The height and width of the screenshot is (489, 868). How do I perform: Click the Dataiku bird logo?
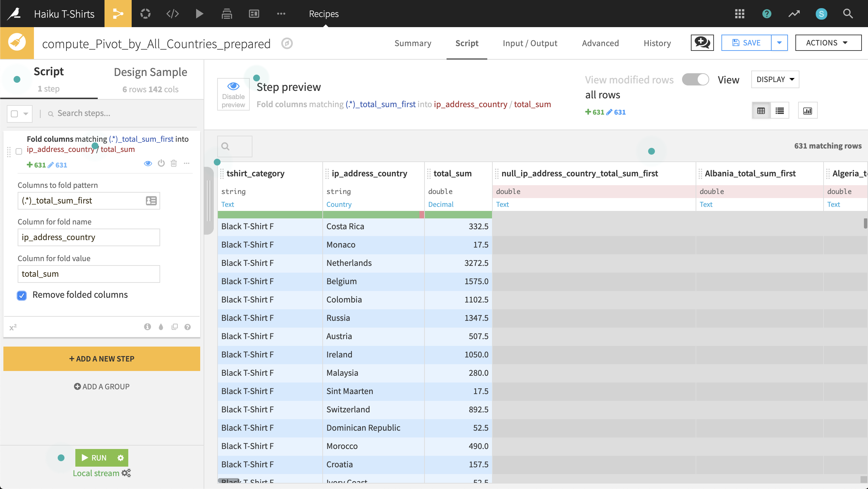click(x=15, y=14)
